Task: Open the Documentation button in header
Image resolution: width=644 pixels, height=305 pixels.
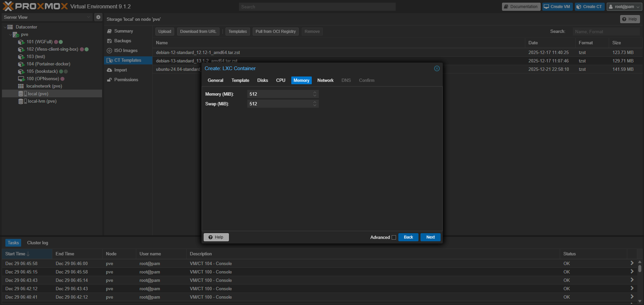Action: [x=521, y=7]
